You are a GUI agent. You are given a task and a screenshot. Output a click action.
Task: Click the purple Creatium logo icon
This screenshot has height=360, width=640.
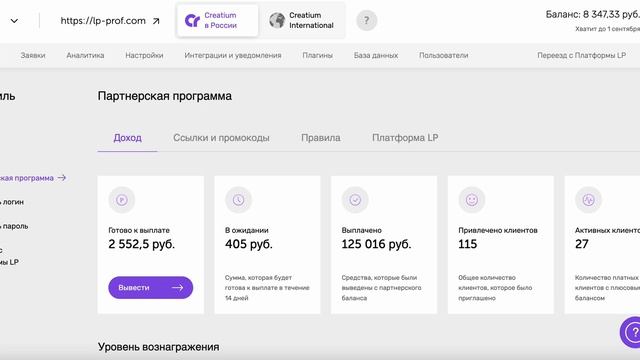pyautogui.click(x=192, y=20)
